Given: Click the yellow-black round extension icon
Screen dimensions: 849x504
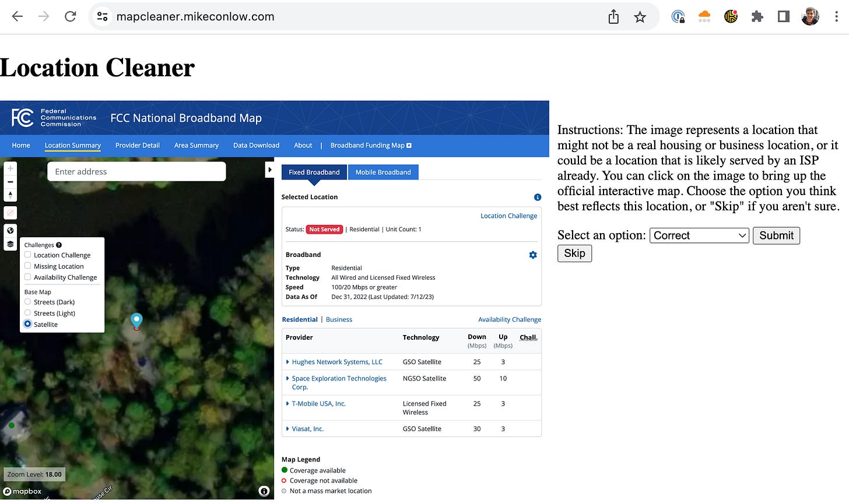Looking at the screenshot, I should 731,17.
